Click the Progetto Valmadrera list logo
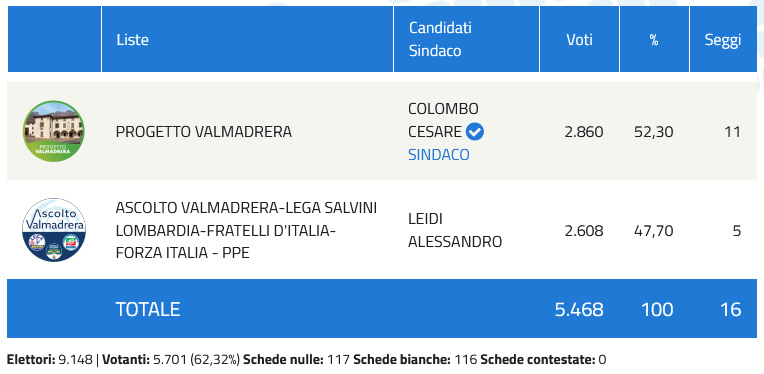Viewport: 764px width, 374px height. 54,131
